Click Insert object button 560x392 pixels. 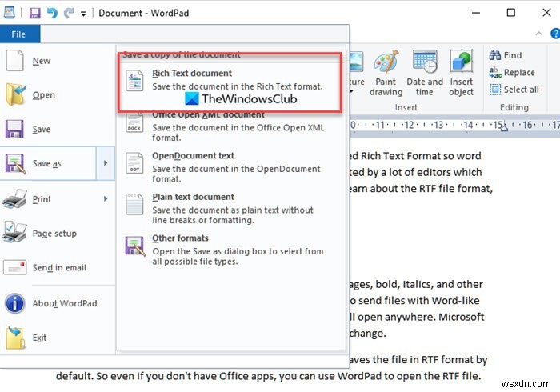pyautogui.click(x=461, y=73)
